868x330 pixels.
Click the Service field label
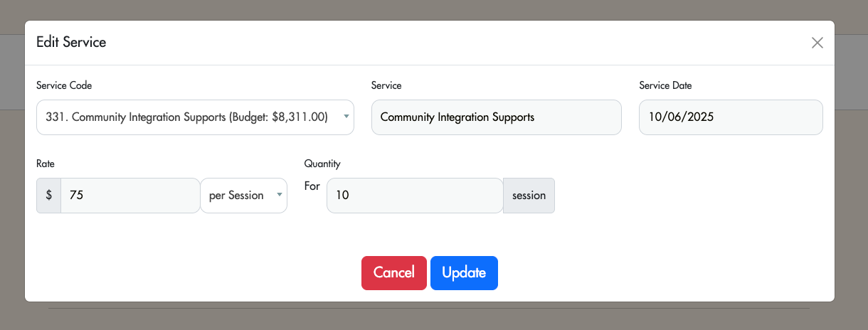coord(386,85)
